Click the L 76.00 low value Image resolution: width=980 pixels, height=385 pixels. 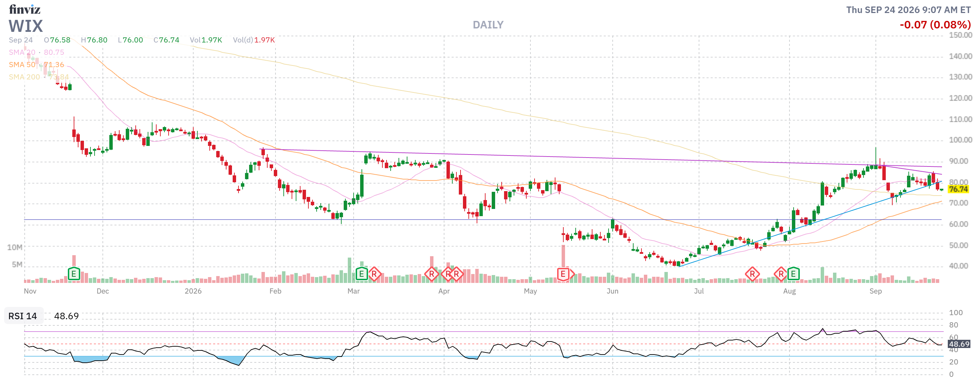click(131, 40)
